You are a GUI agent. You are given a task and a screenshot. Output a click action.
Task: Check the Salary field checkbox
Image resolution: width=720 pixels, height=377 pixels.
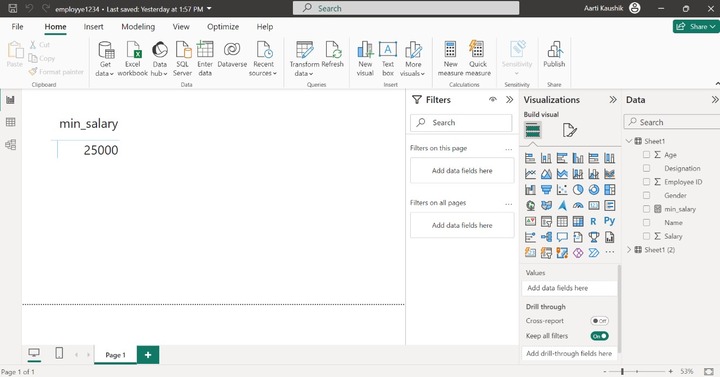click(647, 236)
